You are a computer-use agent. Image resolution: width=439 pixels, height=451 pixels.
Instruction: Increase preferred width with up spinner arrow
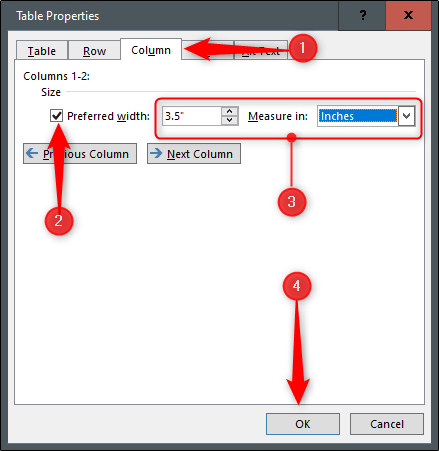[230, 111]
